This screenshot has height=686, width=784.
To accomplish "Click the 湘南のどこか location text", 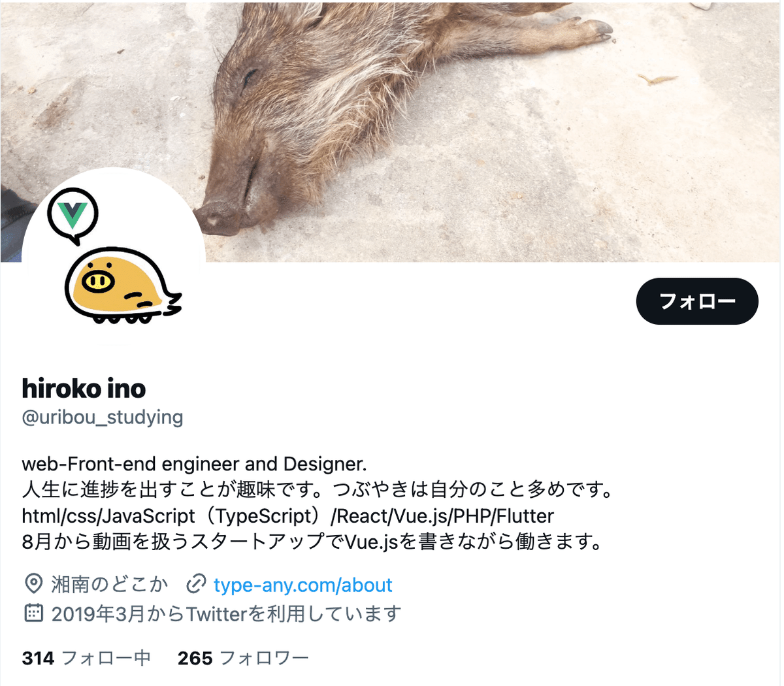I will coord(110,584).
